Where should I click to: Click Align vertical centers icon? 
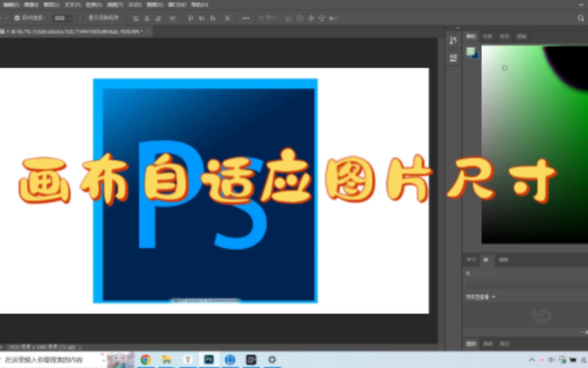click(x=202, y=18)
